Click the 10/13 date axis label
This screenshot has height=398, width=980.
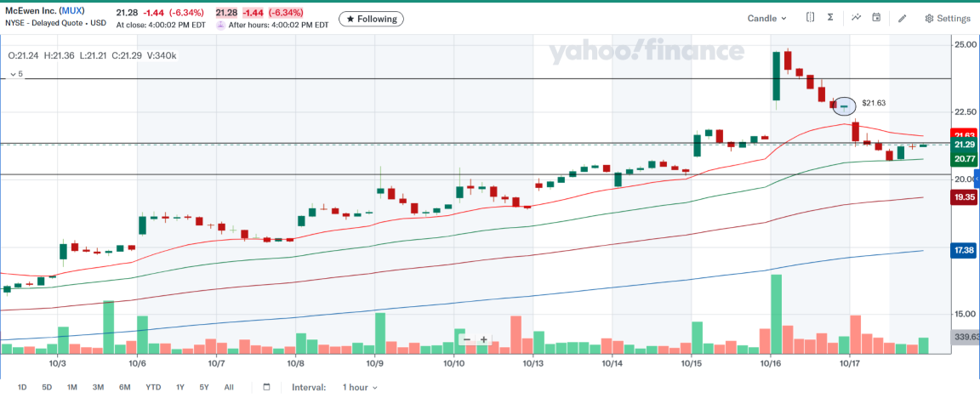coord(533,362)
